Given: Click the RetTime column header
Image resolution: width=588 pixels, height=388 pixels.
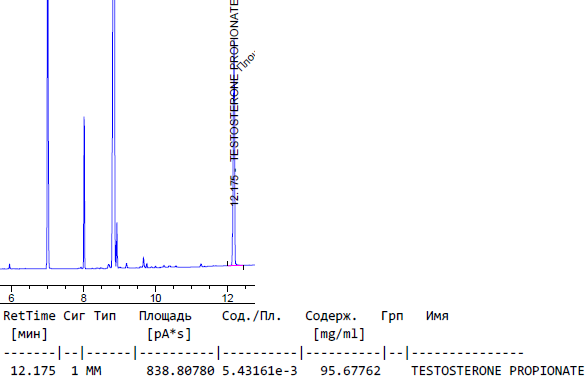Looking at the screenshot, I should click(x=29, y=316).
